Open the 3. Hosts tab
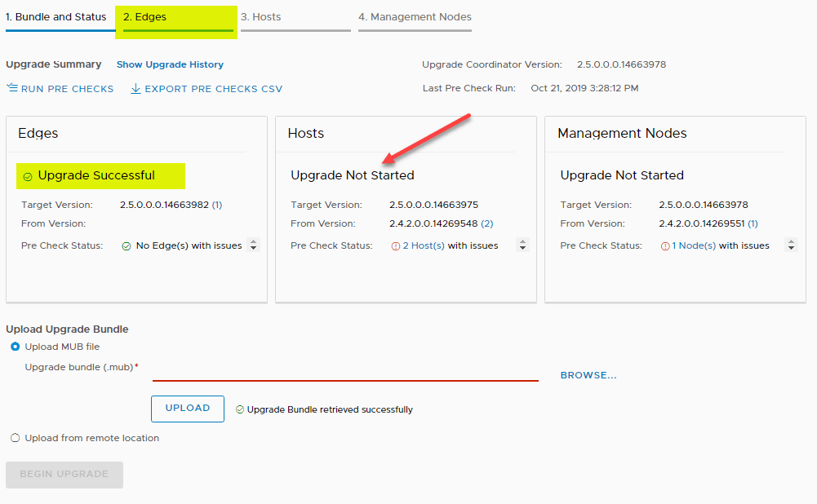This screenshot has height=504, width=817. [x=264, y=15]
